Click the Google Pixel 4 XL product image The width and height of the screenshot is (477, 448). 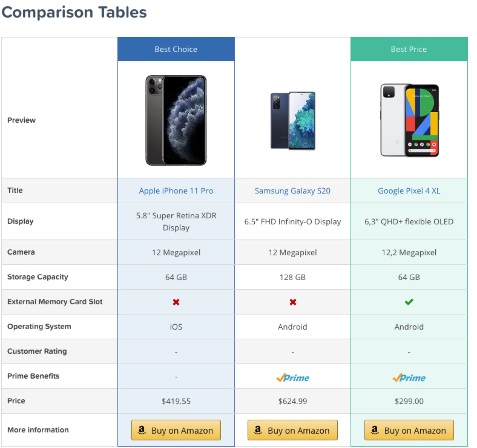pyautogui.click(x=409, y=120)
